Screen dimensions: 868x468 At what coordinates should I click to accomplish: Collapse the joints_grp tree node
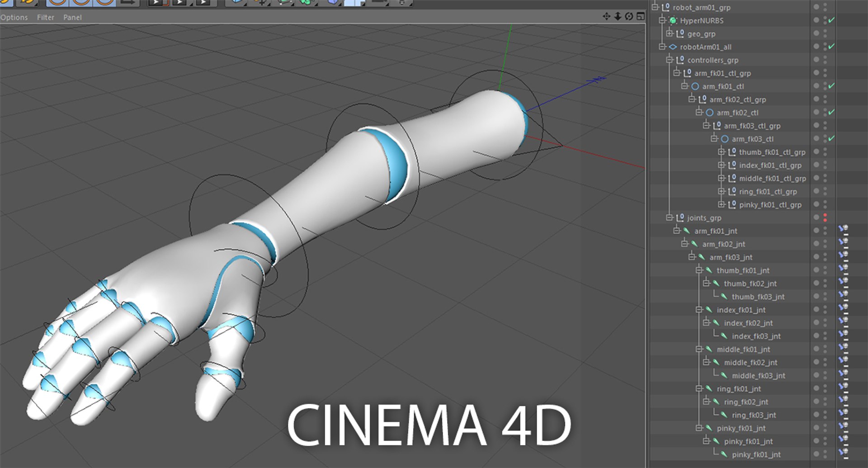coord(670,217)
